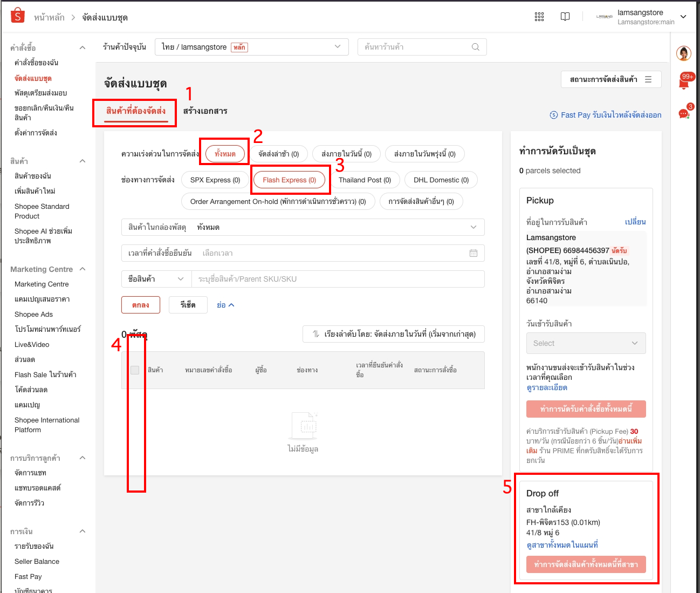Open the สินค้าในกล่องพัสดุ dropdown
The image size is (700, 593).
303,227
